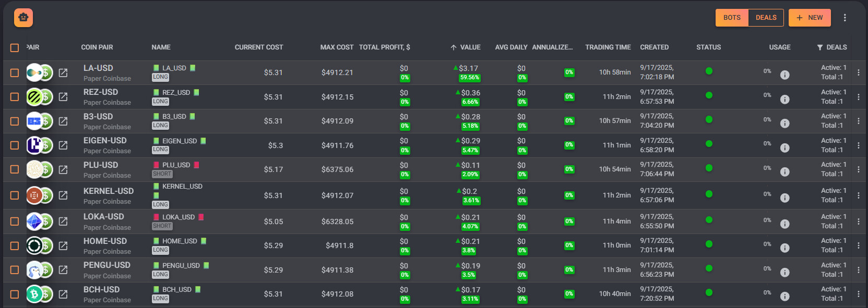Toggle the select-all header checkbox

[x=15, y=47]
